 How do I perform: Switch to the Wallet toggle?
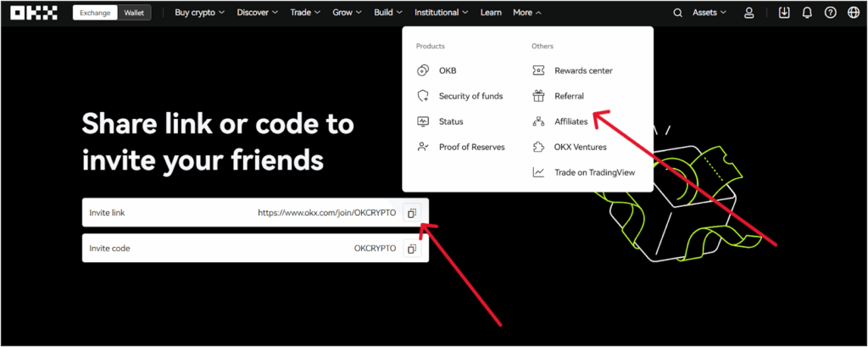pos(134,13)
